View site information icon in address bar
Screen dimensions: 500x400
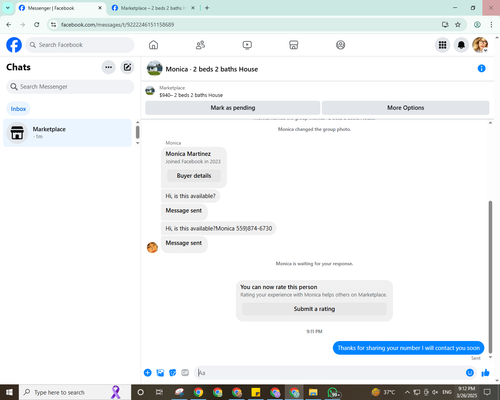53,25
